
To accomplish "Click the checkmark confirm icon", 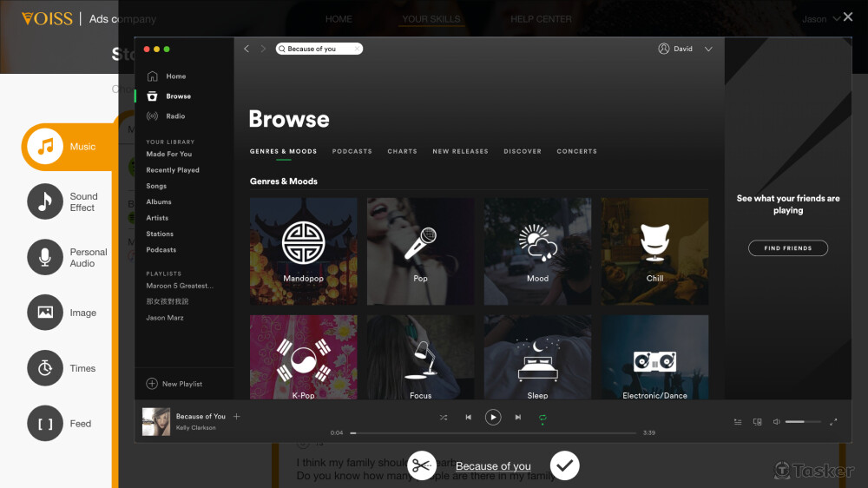I will (564, 466).
